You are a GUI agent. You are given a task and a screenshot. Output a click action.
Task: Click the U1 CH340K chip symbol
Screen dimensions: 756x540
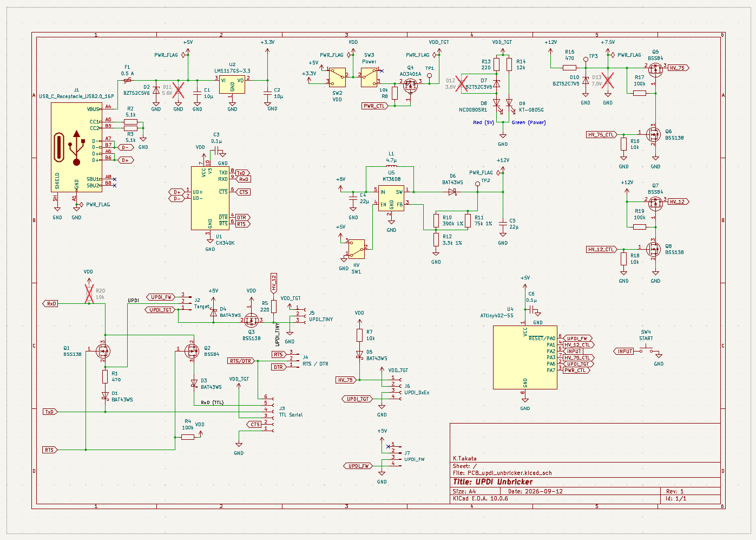[x=210, y=198]
